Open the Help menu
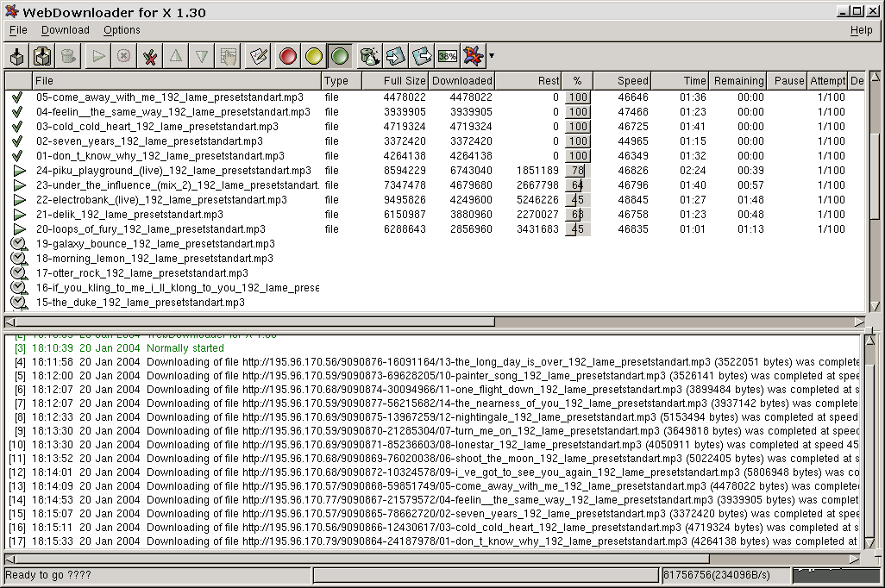This screenshot has height=588, width=885. (862, 30)
